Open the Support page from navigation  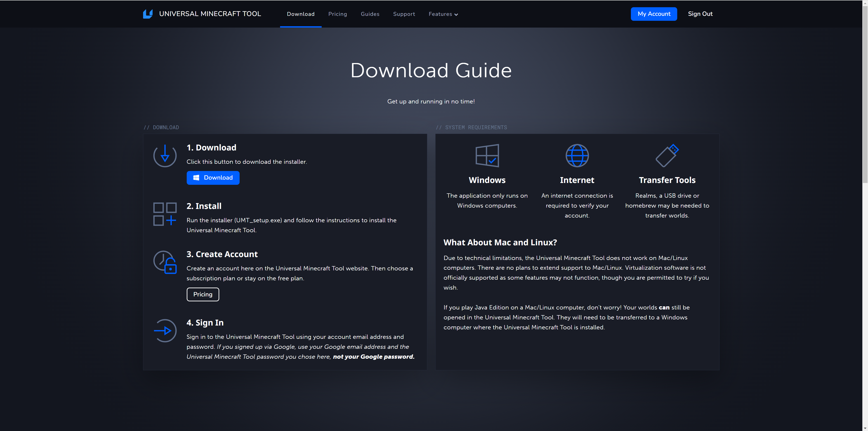(x=404, y=14)
